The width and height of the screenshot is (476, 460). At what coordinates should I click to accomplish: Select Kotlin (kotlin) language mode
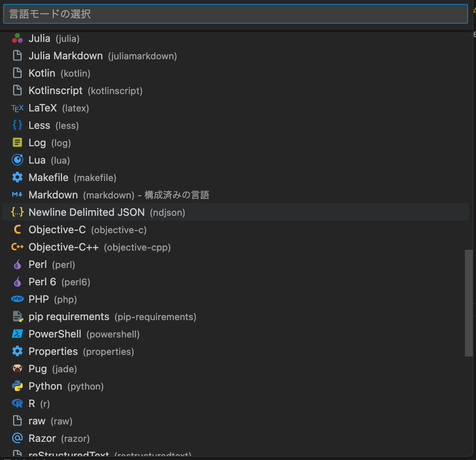coord(236,73)
